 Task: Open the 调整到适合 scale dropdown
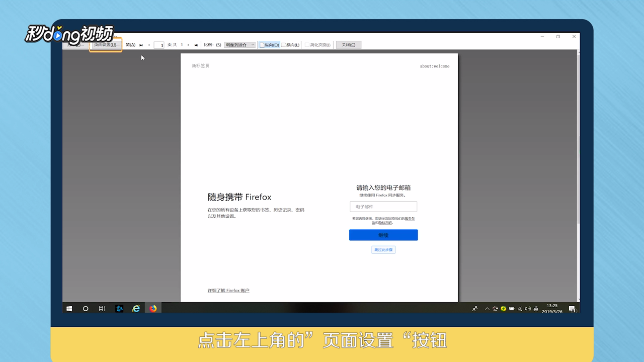coord(240,45)
